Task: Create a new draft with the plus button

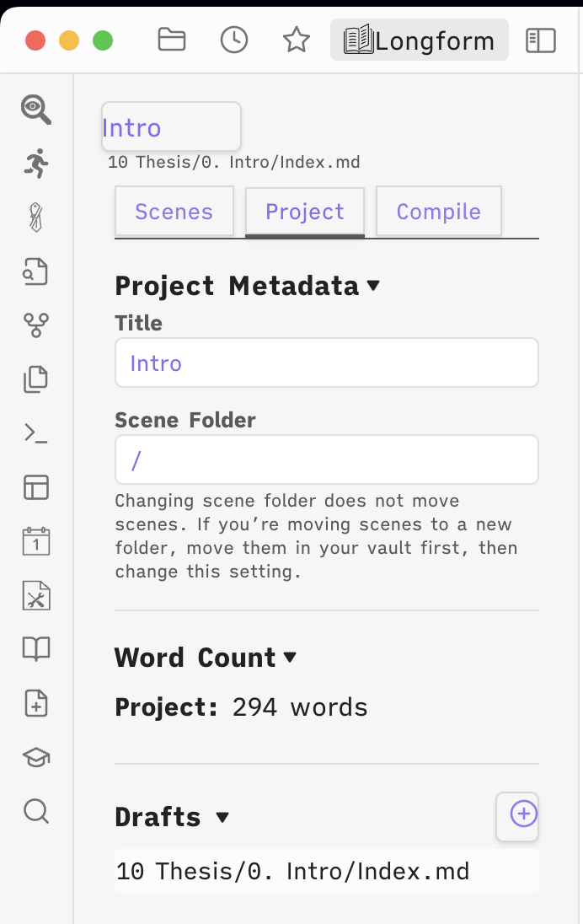Action: pos(517,816)
